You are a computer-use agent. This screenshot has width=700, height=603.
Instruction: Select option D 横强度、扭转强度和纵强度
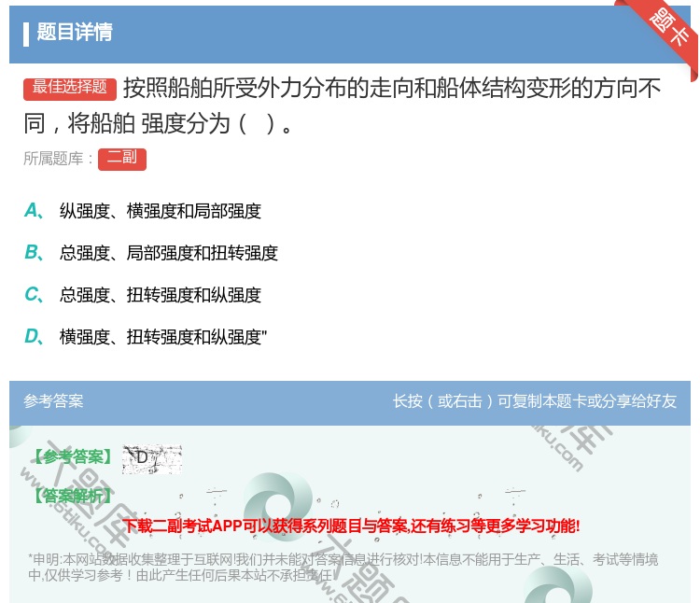pos(146,337)
